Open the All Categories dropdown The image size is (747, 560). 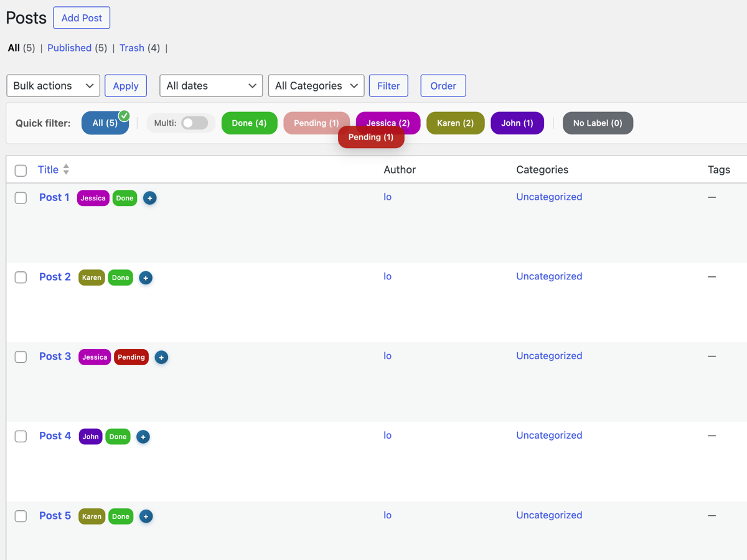click(316, 85)
